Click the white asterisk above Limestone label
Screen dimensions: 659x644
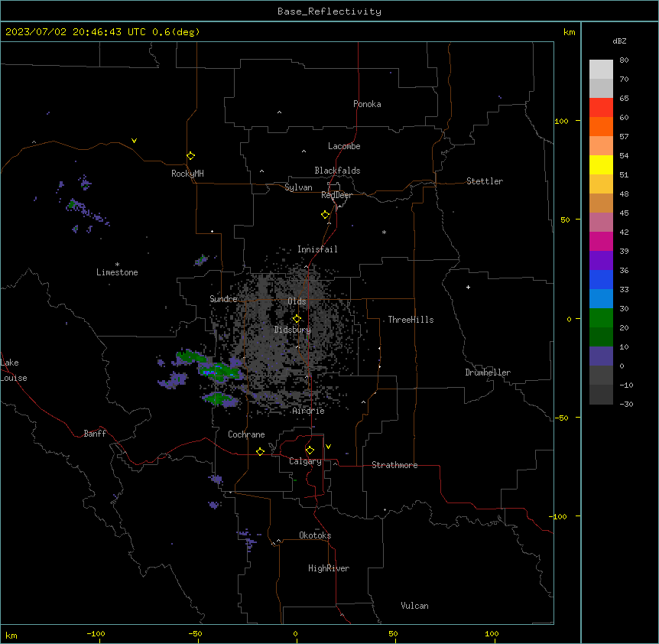tap(117, 264)
